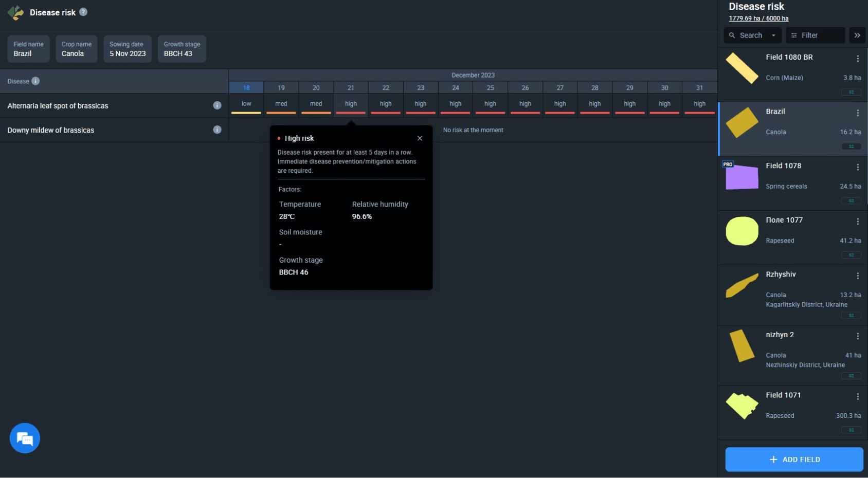Open three-dot menu for Rzhyshiv field
868x478 pixels.
click(x=857, y=276)
